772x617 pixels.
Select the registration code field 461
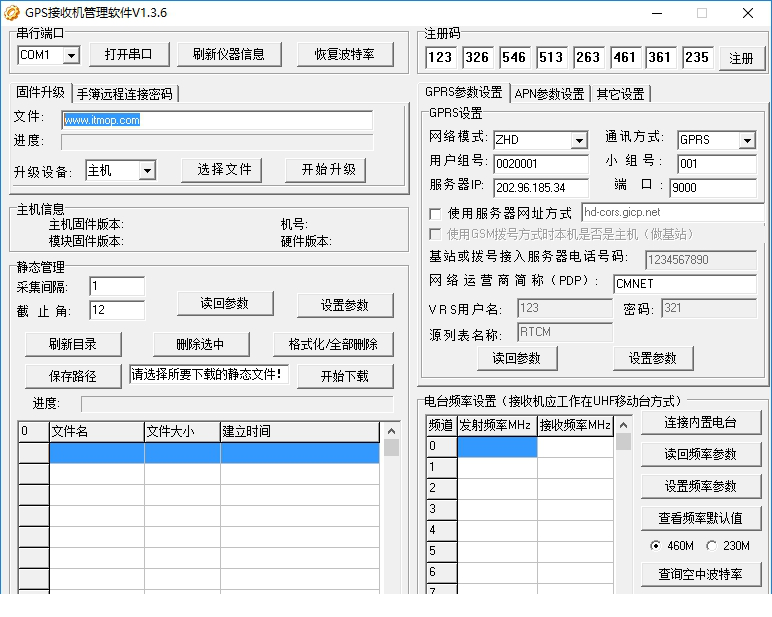(625, 58)
